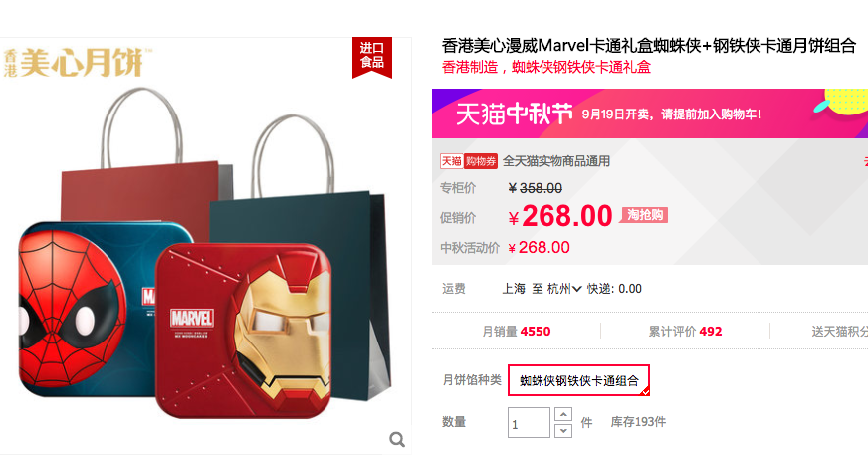Click the Iron Man tin box image
The width and height of the screenshot is (868, 456).
pyautogui.click(x=244, y=331)
